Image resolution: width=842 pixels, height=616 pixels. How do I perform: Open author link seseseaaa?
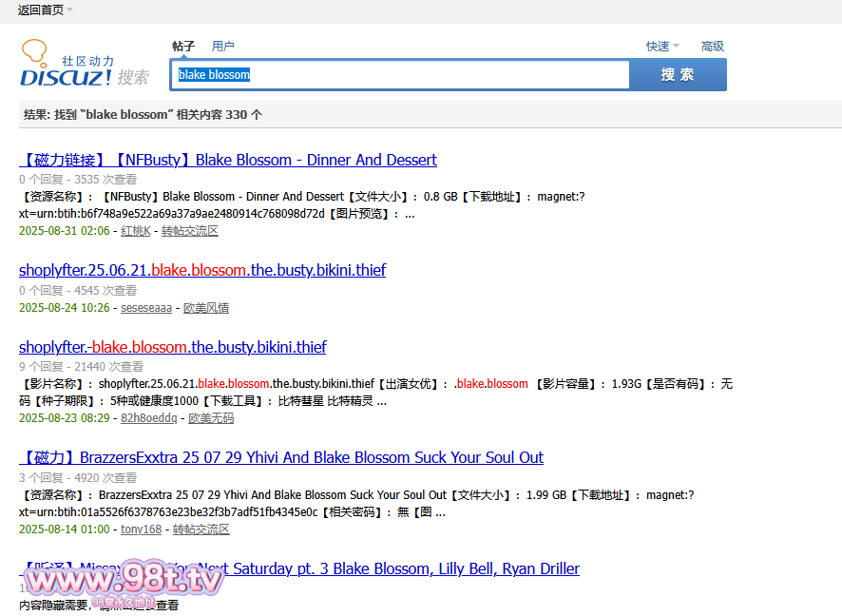(x=146, y=308)
